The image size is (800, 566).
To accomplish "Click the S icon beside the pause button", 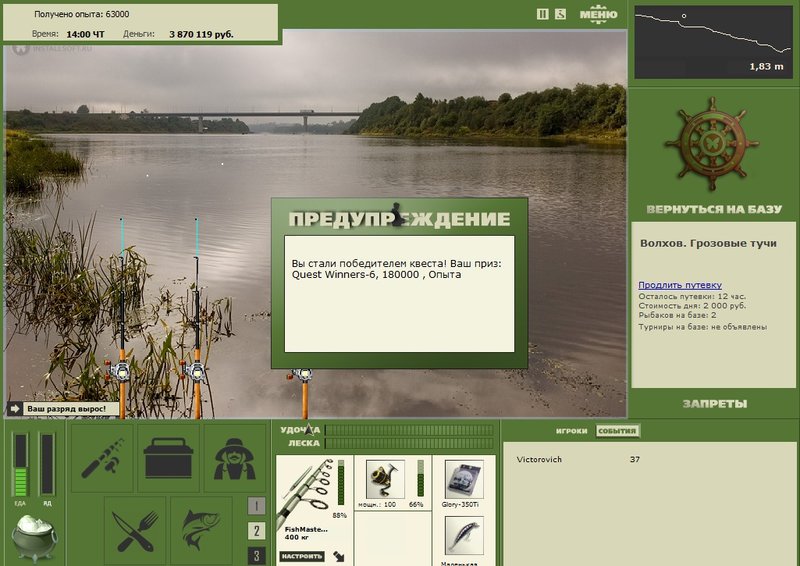I will 560,14.
